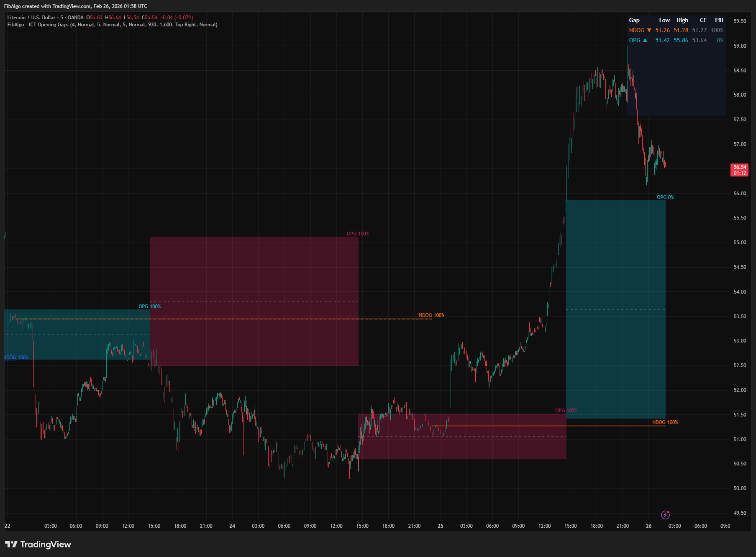The height and width of the screenshot is (557, 756).
Task: Click the 'Fill' column header in gap table
Action: (719, 20)
